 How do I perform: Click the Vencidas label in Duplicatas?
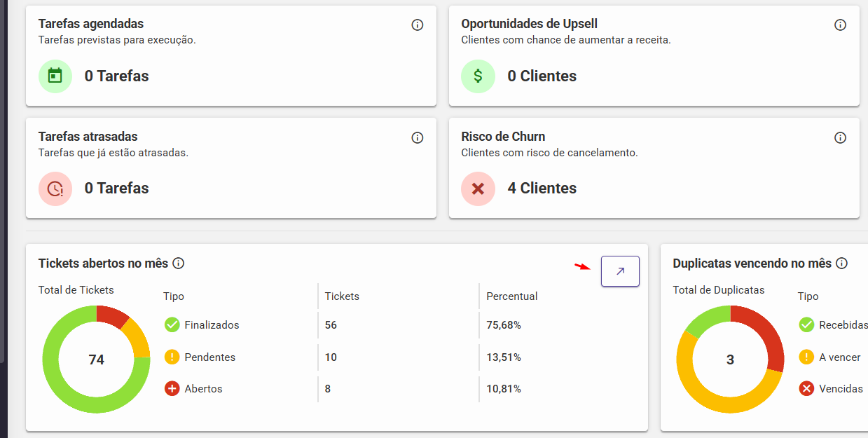tap(841, 389)
